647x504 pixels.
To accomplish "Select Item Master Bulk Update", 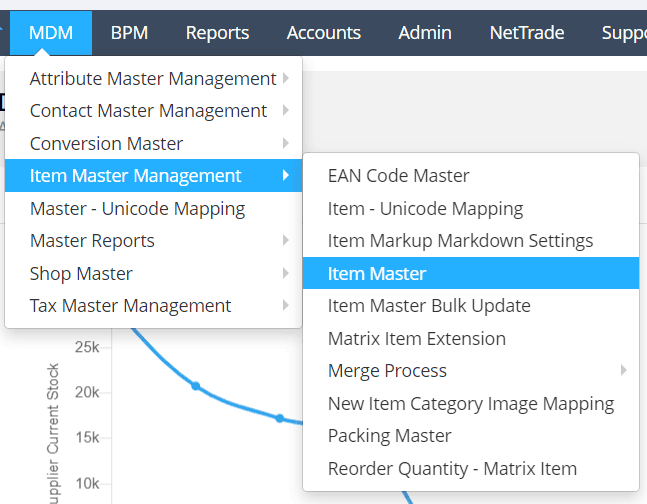I will (429, 305).
